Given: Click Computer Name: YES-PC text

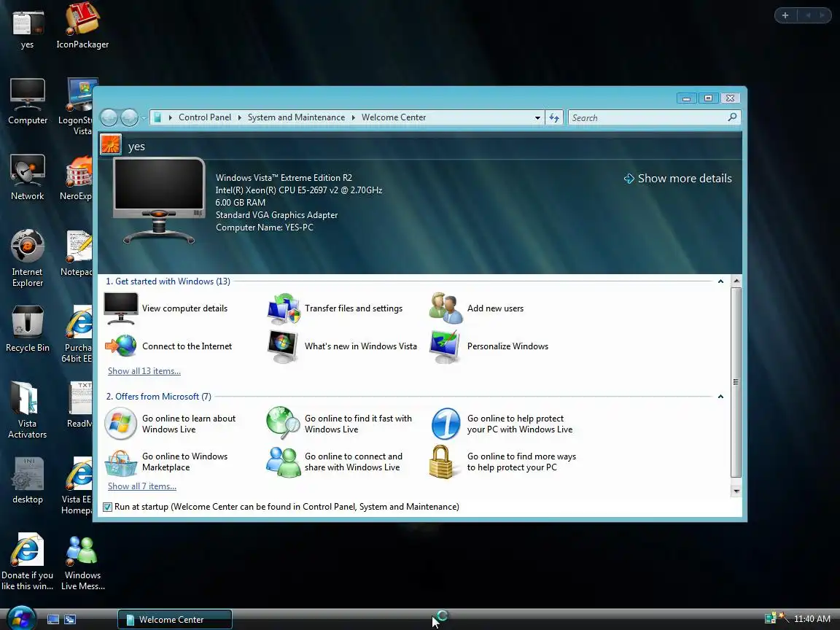Looking at the screenshot, I should point(265,227).
